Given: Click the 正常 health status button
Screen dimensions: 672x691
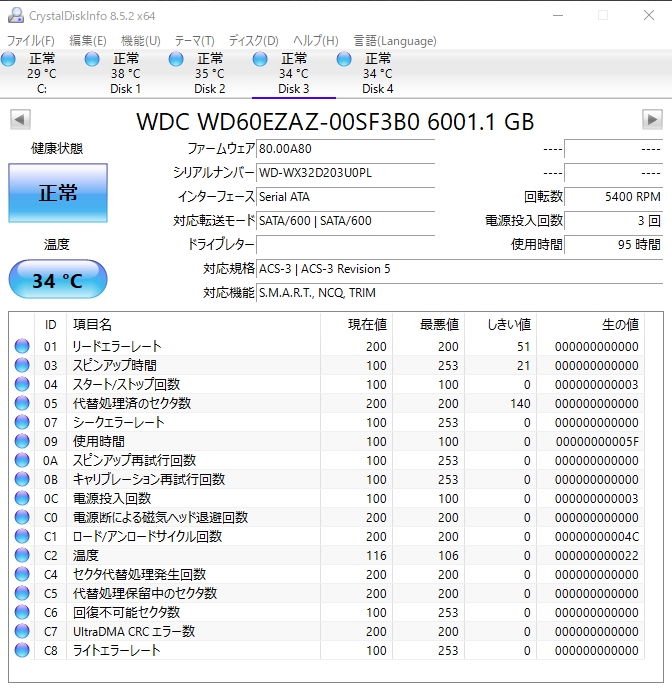Looking at the screenshot, I should point(58,193).
